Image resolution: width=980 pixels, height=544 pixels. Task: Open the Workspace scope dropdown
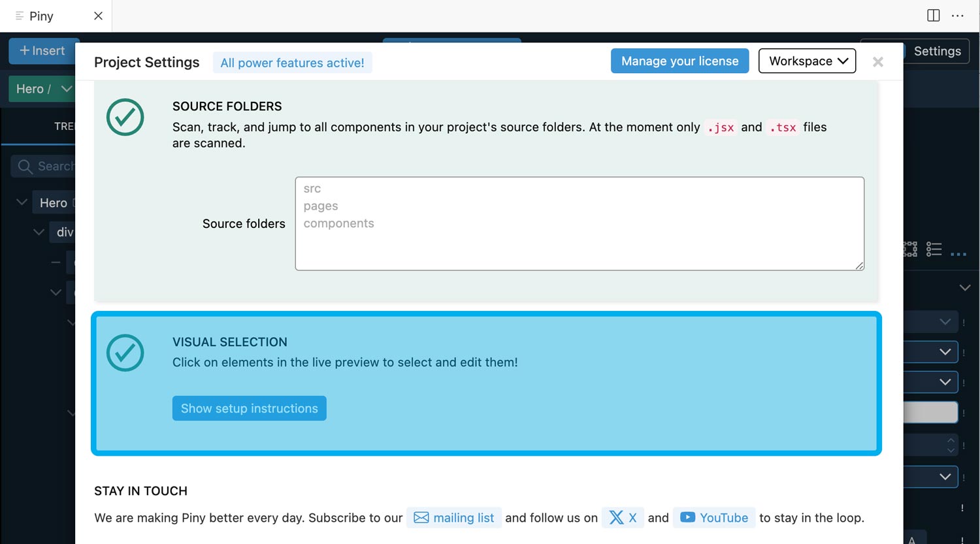coord(807,61)
